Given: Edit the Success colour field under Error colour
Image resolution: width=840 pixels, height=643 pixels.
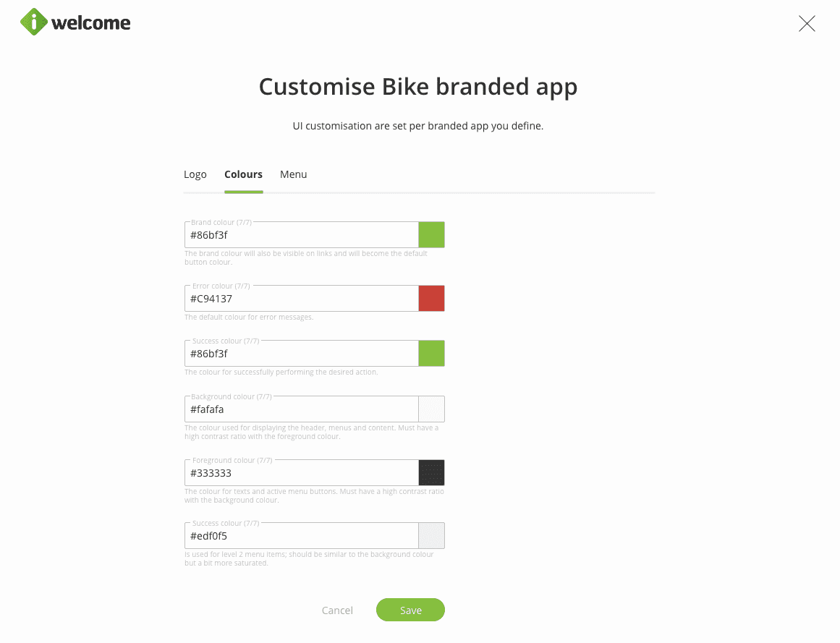Looking at the screenshot, I should pos(302,354).
